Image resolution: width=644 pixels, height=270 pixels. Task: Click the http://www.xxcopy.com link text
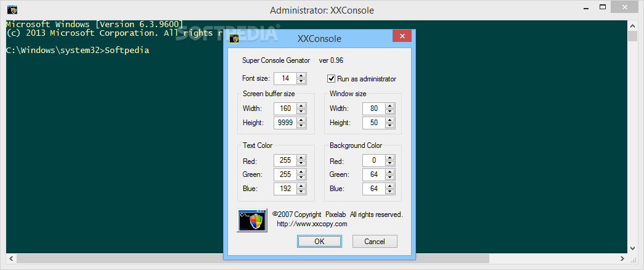tap(312, 224)
